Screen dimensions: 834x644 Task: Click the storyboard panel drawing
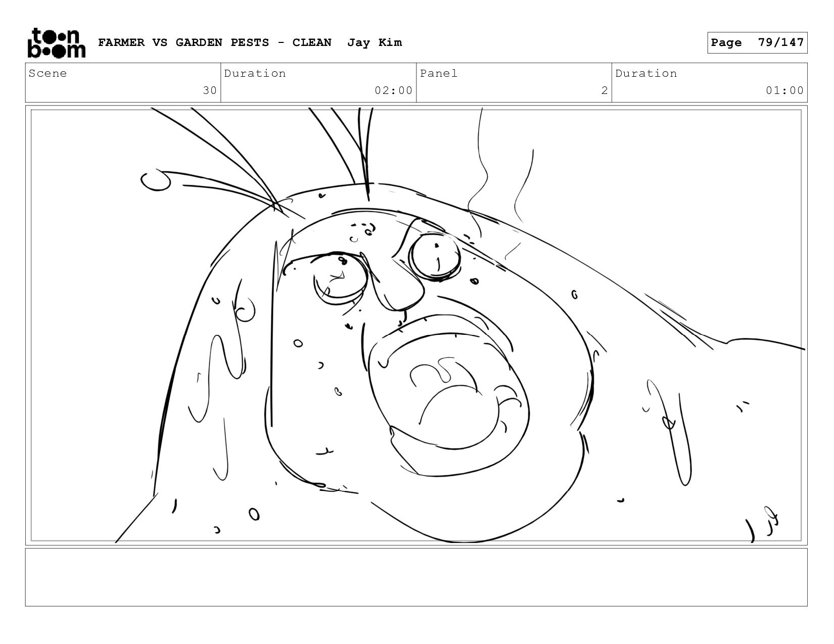pos(416,325)
